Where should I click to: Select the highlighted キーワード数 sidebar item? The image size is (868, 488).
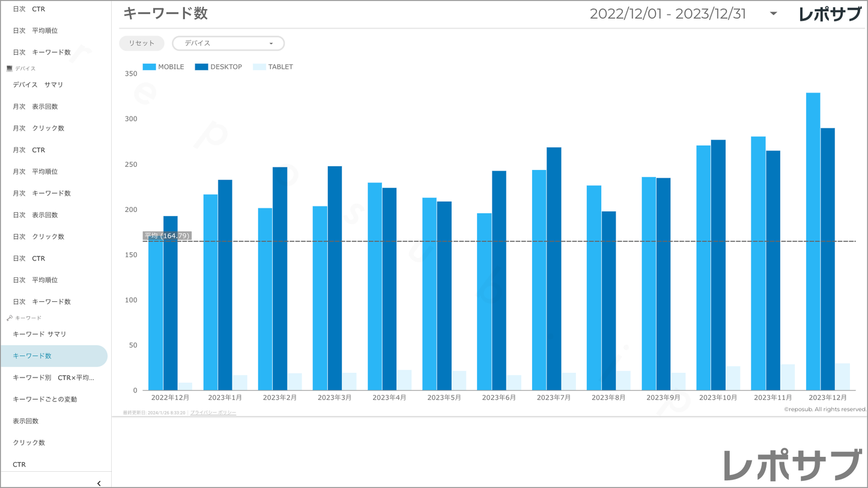coord(32,356)
